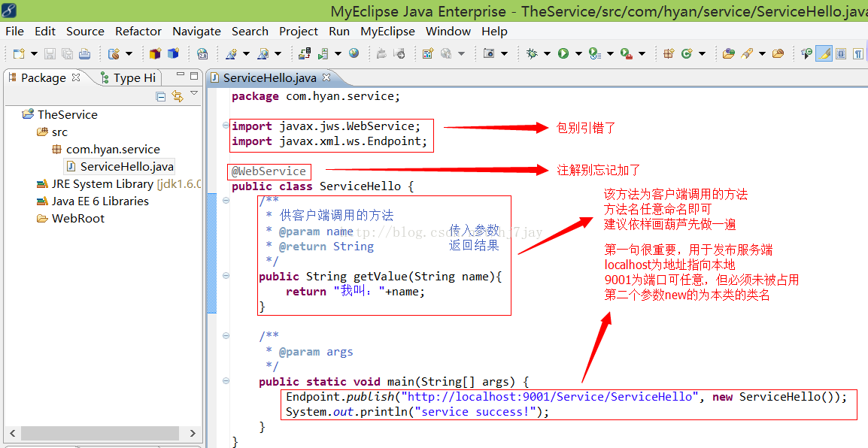This screenshot has width=868, height=448.
Task: Click the purple cube toolbar icon
Action: click(155, 53)
